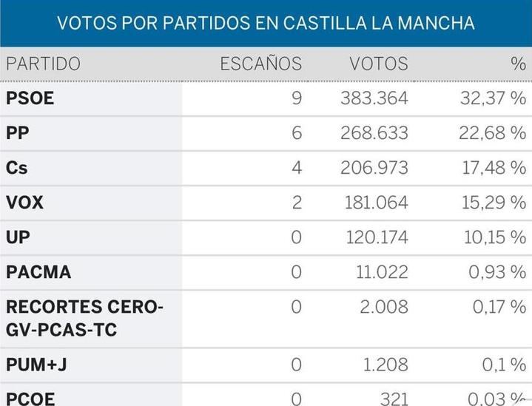Select the PSOE party name
Screen dimensions: 532x406
(x=30, y=98)
